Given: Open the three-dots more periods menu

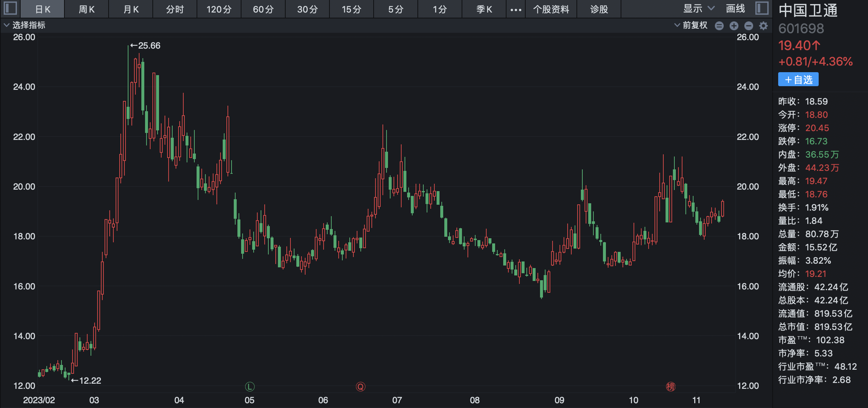Looking at the screenshot, I should coord(516,10).
